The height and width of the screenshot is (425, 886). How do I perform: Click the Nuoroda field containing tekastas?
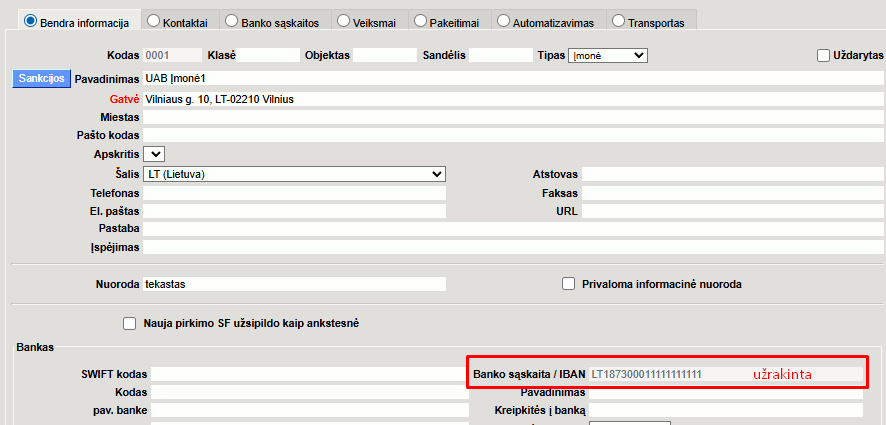[294, 284]
